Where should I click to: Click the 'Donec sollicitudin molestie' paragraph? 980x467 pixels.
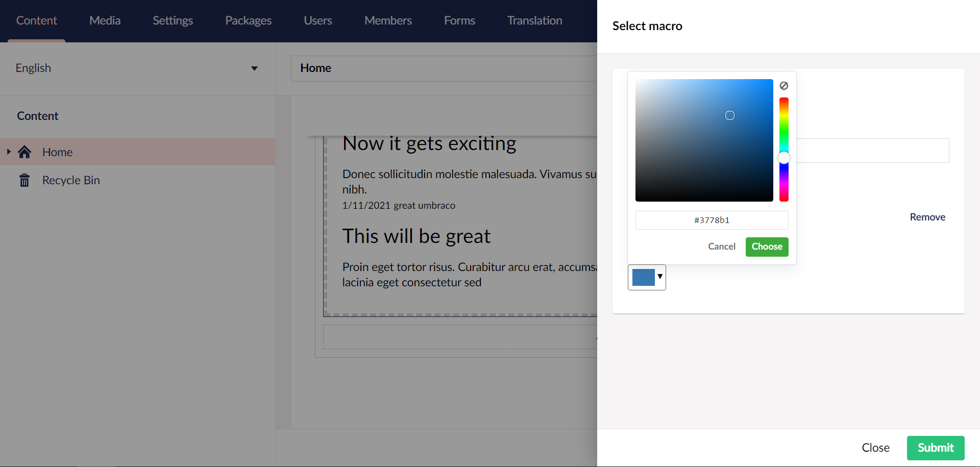[x=470, y=182]
